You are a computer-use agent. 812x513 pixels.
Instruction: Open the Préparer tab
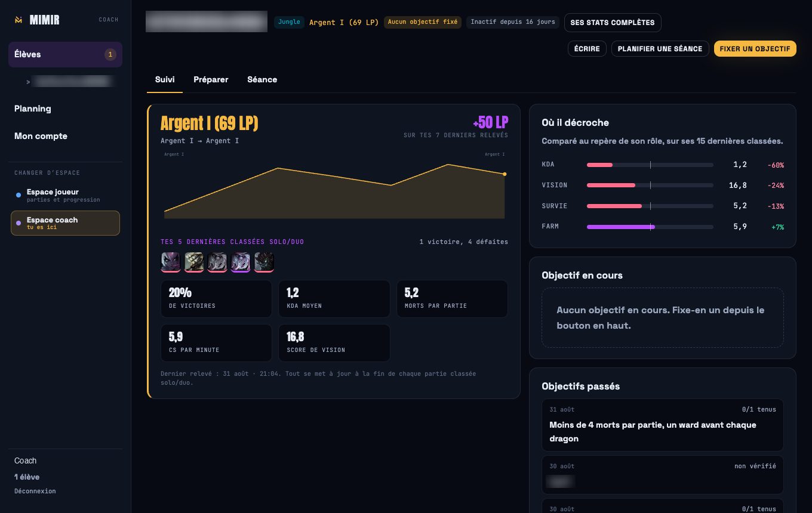(x=211, y=79)
